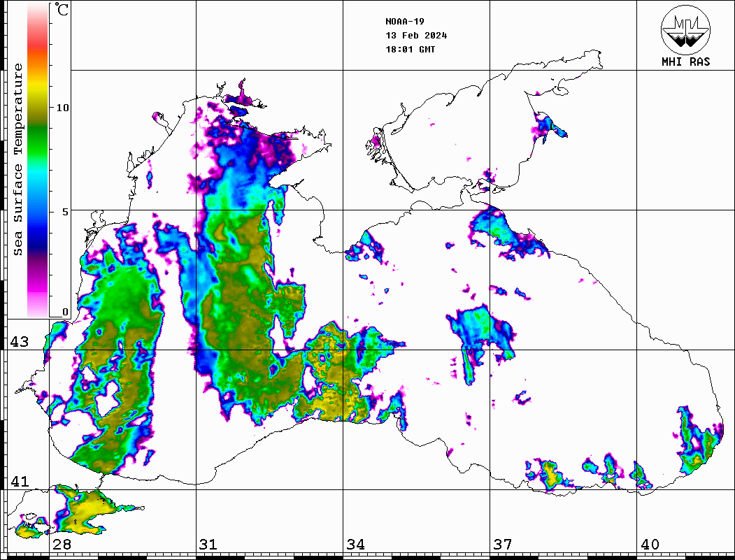Click the '13 Feb 2024' date text

pyautogui.click(x=416, y=36)
